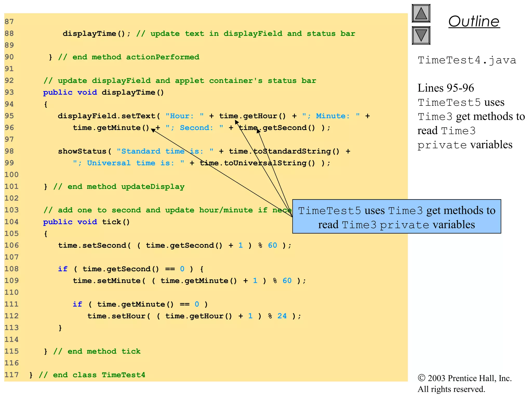Screen dimensions: 532x399
Task: Click '// end method updateDisplay' comment
Action: tap(119, 187)
